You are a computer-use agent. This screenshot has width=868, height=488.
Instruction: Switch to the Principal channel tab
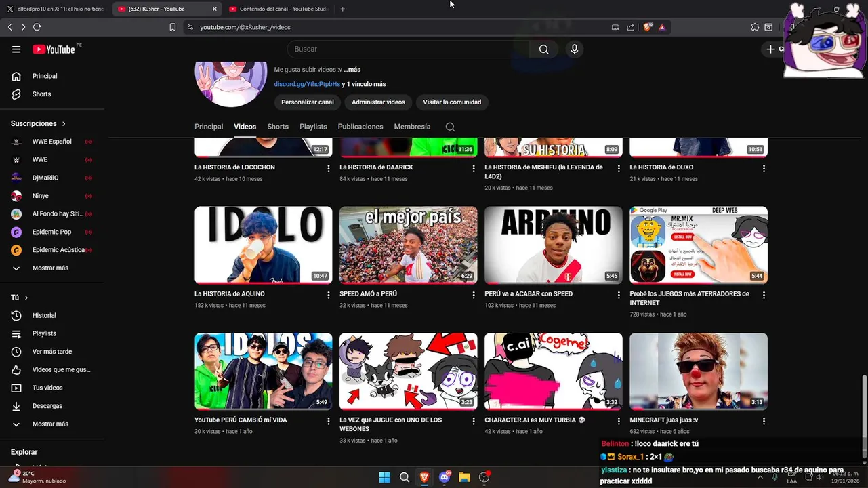[209, 127]
